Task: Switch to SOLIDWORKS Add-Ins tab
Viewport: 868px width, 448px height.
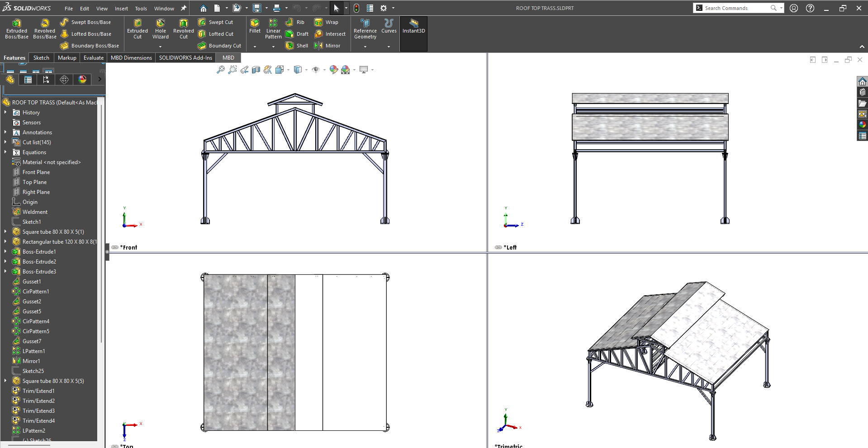Action: [x=185, y=58]
